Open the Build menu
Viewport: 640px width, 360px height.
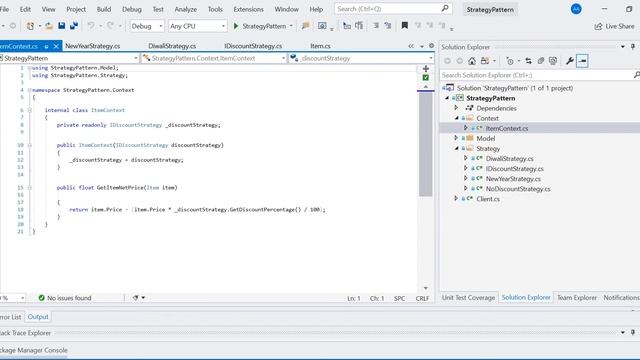pyautogui.click(x=104, y=9)
